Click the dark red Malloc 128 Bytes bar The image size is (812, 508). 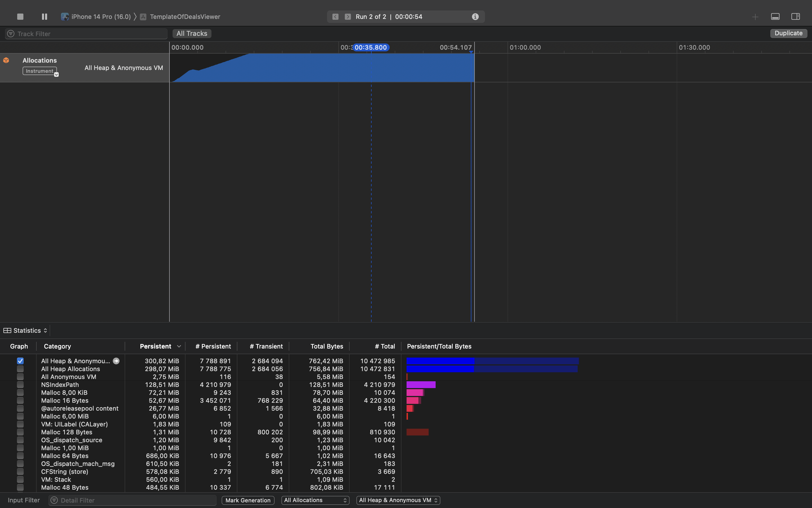tap(417, 432)
